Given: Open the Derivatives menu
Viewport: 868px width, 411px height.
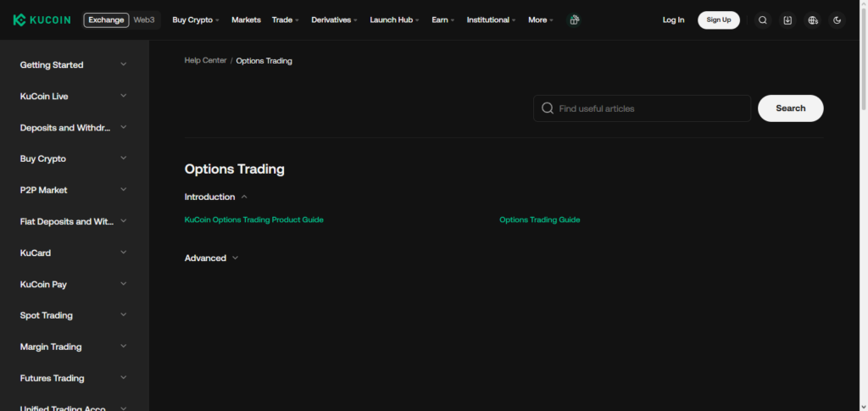Looking at the screenshot, I should tap(334, 19).
